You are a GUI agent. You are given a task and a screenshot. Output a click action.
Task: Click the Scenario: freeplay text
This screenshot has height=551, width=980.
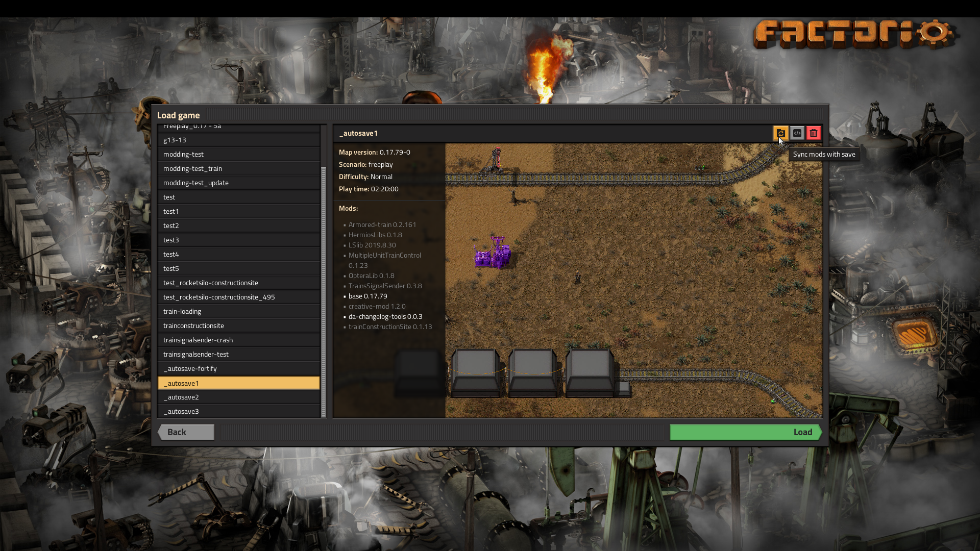(x=366, y=164)
